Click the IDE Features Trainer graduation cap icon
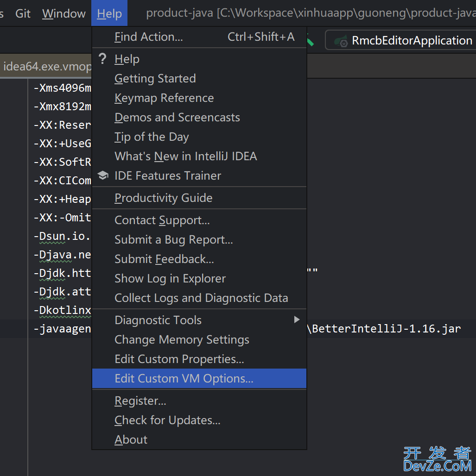Image resolution: width=476 pixels, height=476 pixels. coord(103,175)
